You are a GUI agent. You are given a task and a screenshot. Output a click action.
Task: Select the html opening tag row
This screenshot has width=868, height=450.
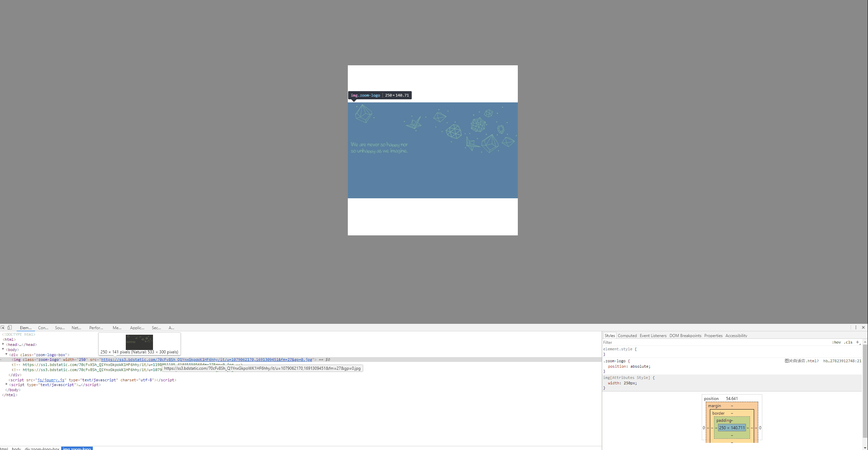click(9, 339)
